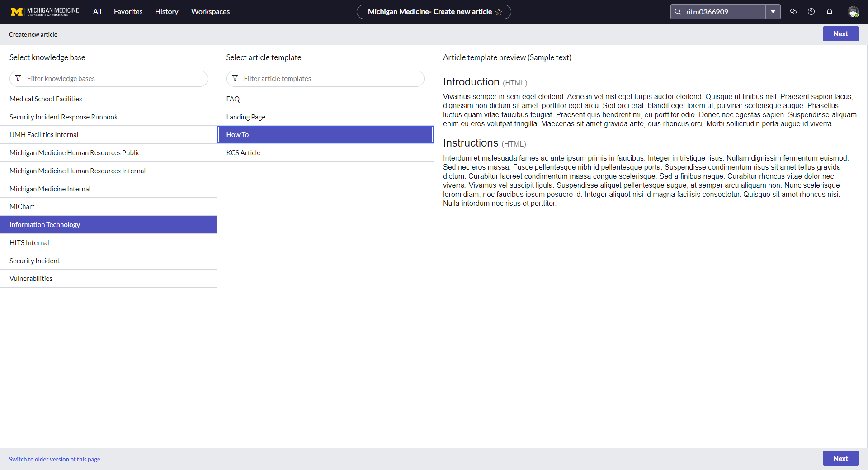Expand the search scope dropdown arrow
This screenshot has width=868, height=470.
coord(773,12)
